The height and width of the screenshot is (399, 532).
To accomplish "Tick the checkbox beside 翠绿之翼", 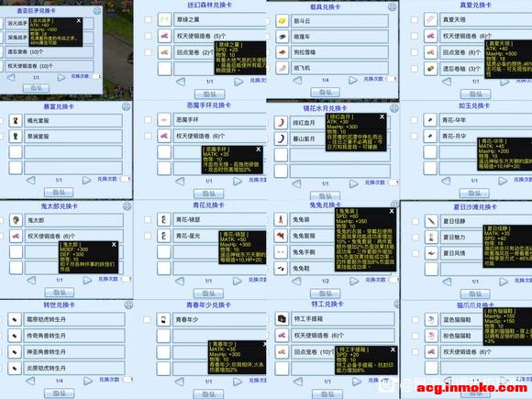I will click(149, 19).
